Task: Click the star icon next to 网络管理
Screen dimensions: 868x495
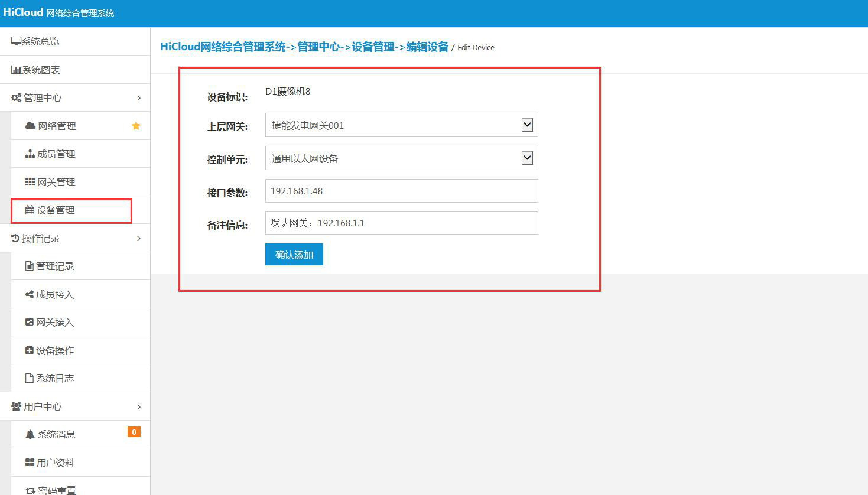Action: 136,125
